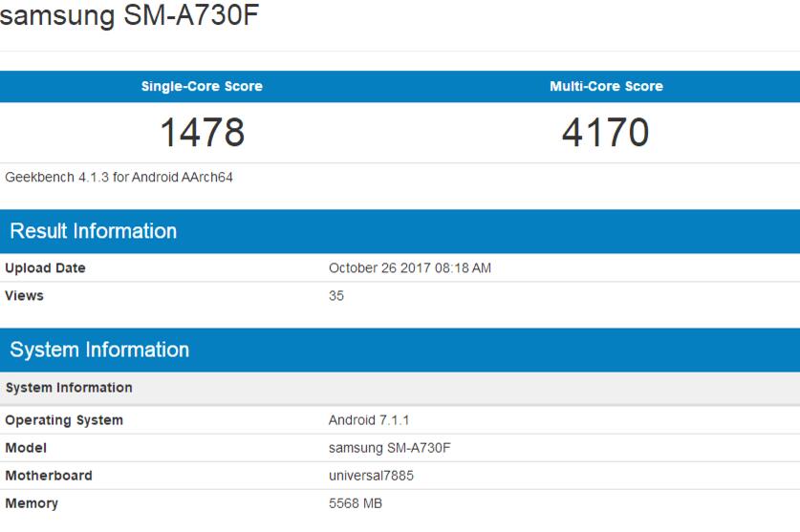The height and width of the screenshot is (532, 800).
Task: Click the single-core score value 1478
Action: [x=203, y=132]
